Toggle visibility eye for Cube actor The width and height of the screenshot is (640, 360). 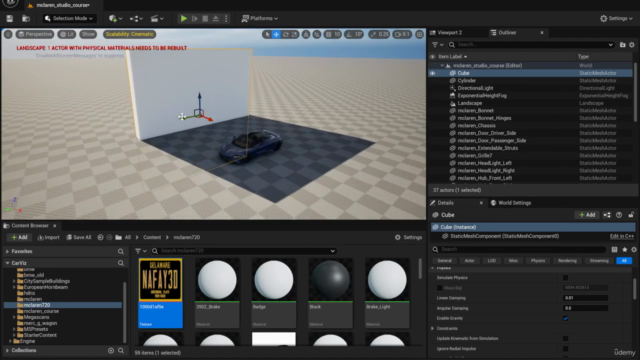click(432, 73)
